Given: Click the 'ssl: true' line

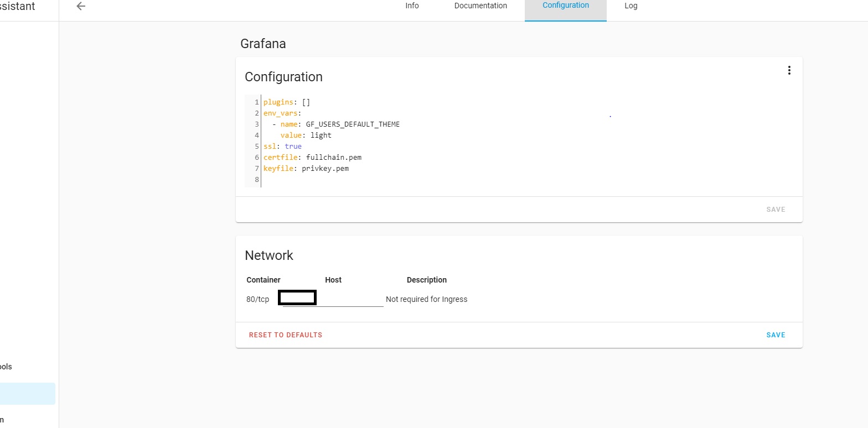Looking at the screenshot, I should click(282, 147).
